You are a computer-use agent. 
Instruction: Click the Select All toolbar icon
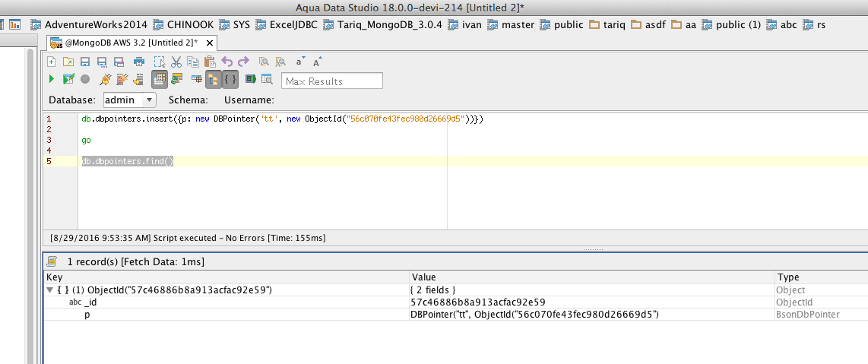coord(160,62)
